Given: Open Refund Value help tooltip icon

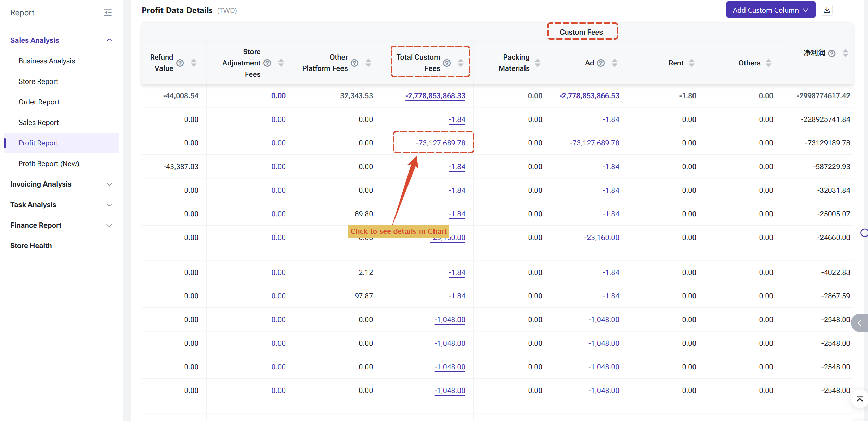Looking at the screenshot, I should point(180,63).
